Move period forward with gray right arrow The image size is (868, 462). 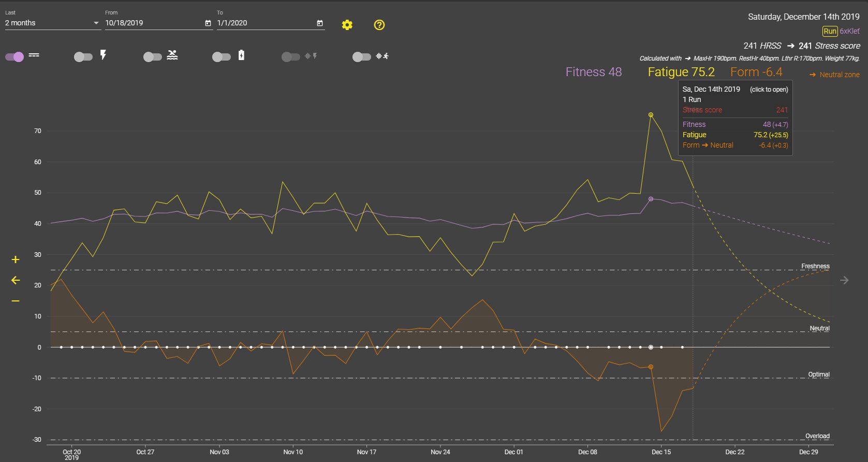tap(844, 280)
